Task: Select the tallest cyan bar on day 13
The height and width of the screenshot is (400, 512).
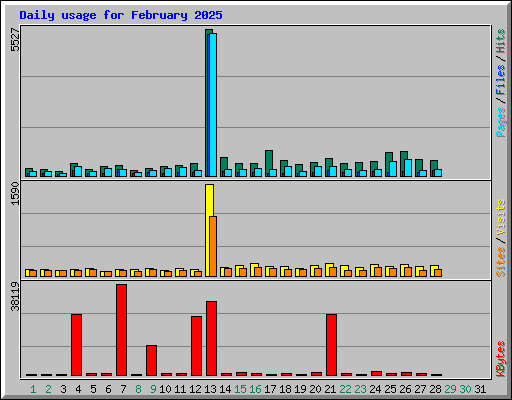Action: [213, 105]
